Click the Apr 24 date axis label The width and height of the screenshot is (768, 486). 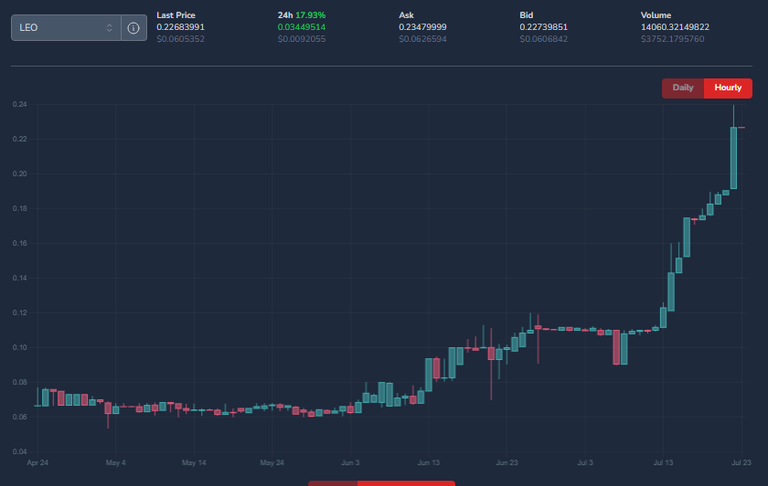(x=38, y=462)
